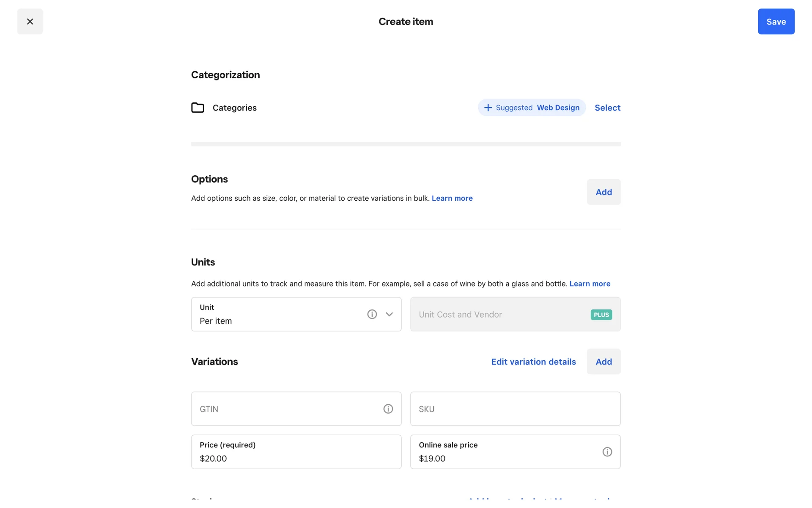The height and width of the screenshot is (508, 812).
Task: Open Edit variation details
Action: 533,362
